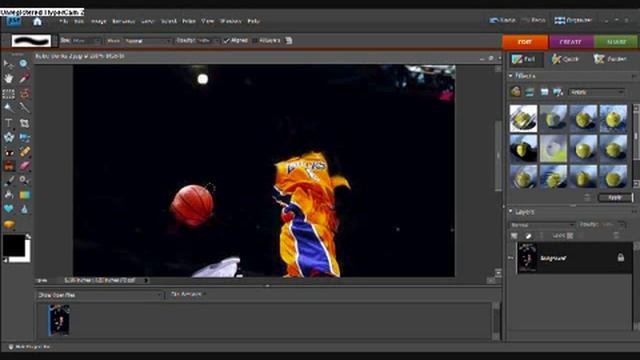Open the layer blend mode dropdown

(542, 225)
